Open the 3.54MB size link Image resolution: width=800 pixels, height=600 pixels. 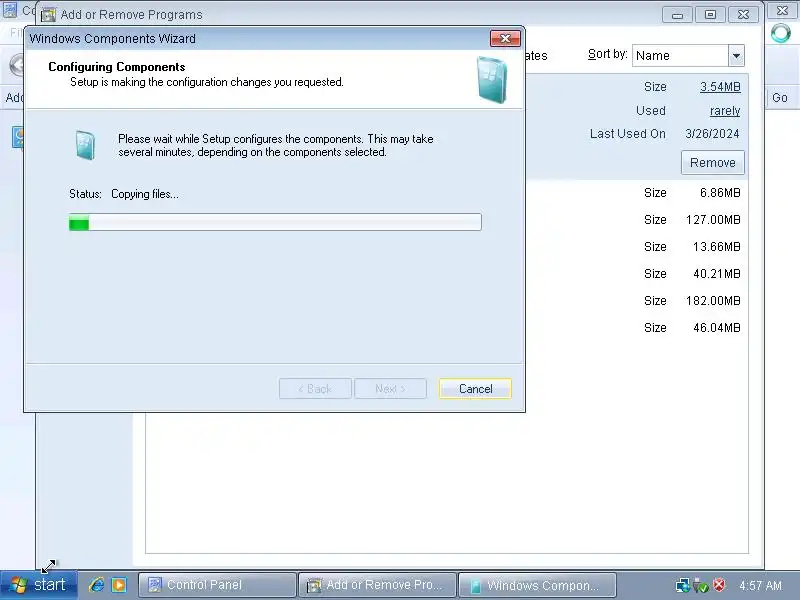point(720,87)
